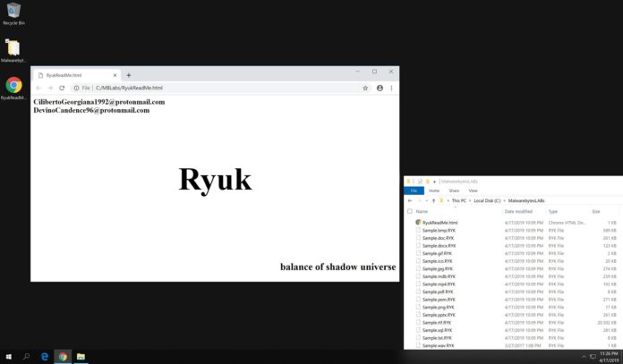Screen dimensions: 623x364
Task: Click 'Local Disk (C:)' in breadcrumb path
Action: 487,201
